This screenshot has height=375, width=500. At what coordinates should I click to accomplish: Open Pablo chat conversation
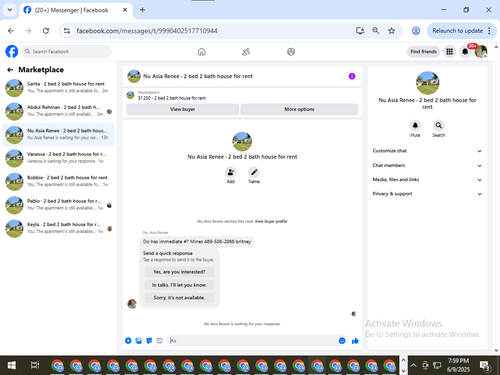(x=59, y=205)
